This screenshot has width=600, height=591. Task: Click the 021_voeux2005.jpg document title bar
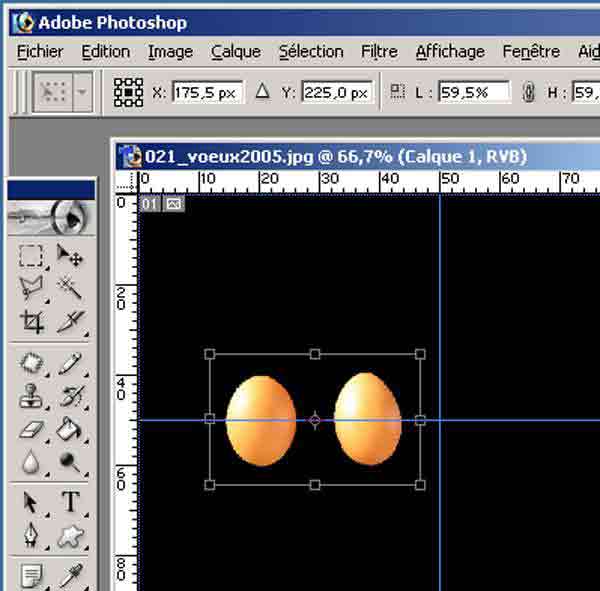(x=358, y=157)
